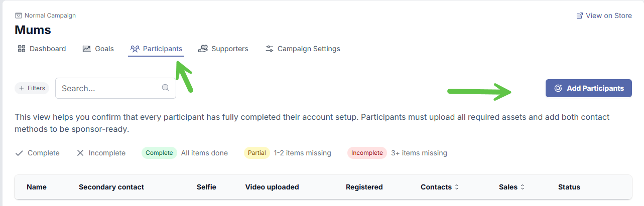Click the Goals chart icon
Screen dimensions: 644x206
point(87,49)
